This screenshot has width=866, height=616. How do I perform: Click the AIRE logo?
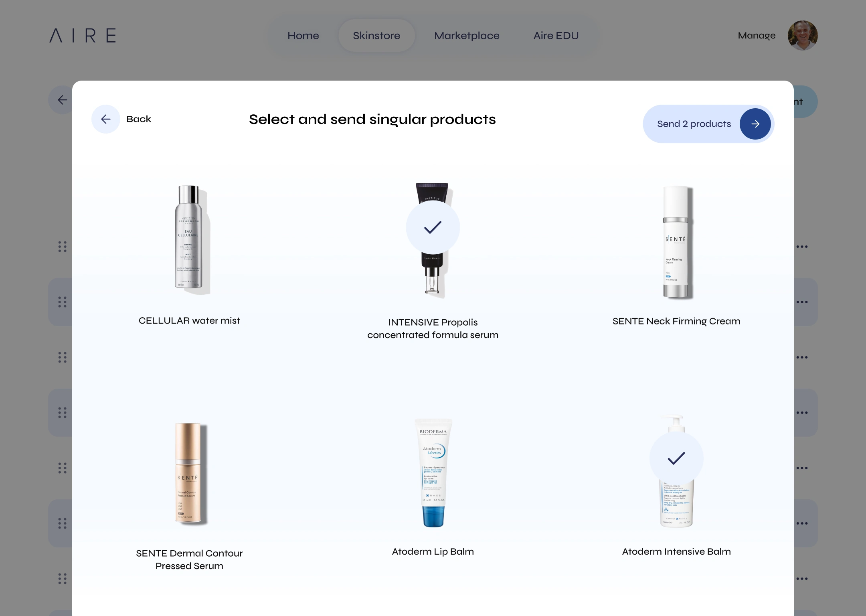click(83, 35)
